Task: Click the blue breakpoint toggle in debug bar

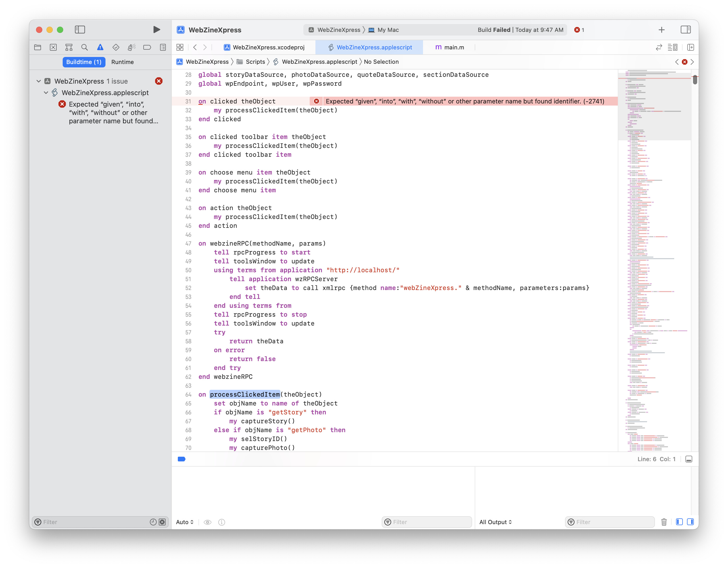Action: coord(181,459)
